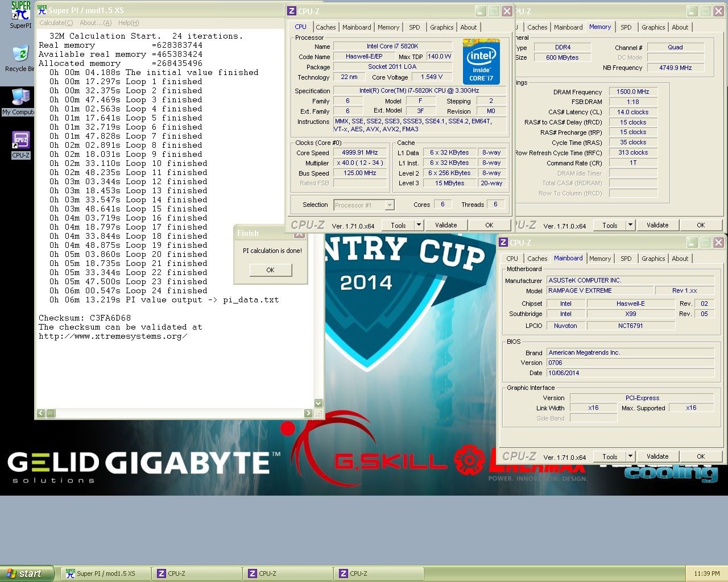728x582 pixels.
Task: Switch to first CPU-Z taskbar button
Action: click(x=196, y=573)
